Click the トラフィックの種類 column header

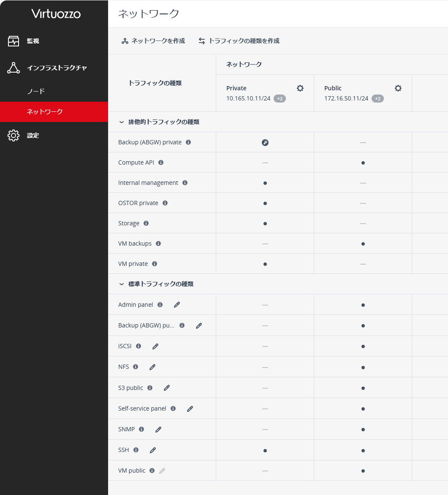click(x=155, y=83)
